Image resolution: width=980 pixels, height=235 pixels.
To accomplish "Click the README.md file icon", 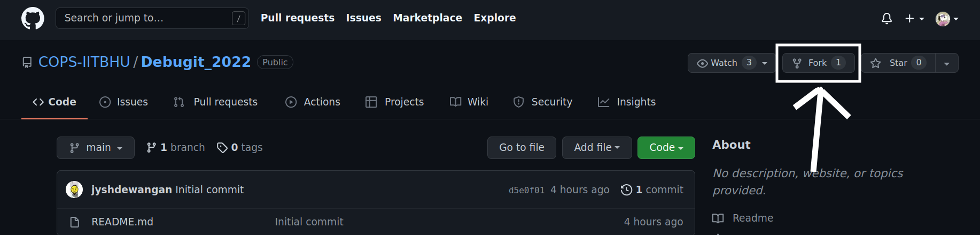I will pos(75,222).
